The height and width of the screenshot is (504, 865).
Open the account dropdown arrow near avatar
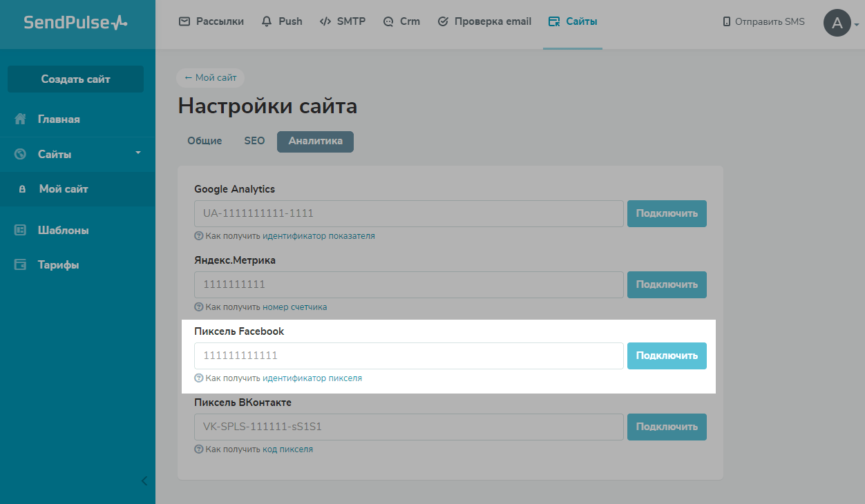click(x=857, y=25)
